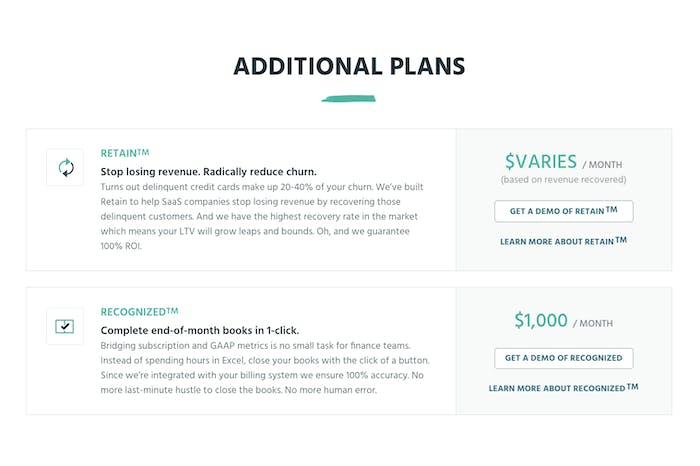The height and width of the screenshot is (466, 700).
Task: Click the Recognized checkmark box icon
Action: click(x=65, y=326)
